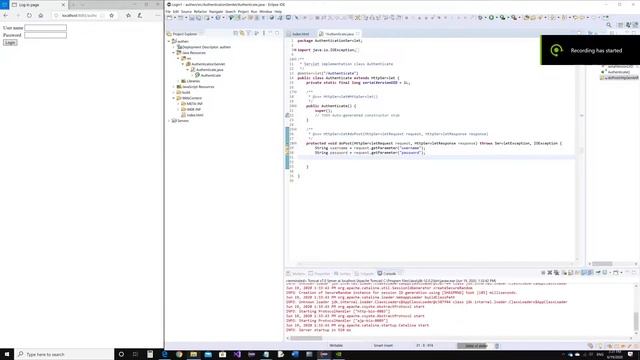Open the File menu
Screen dimensions: 640x360
[168, 11]
